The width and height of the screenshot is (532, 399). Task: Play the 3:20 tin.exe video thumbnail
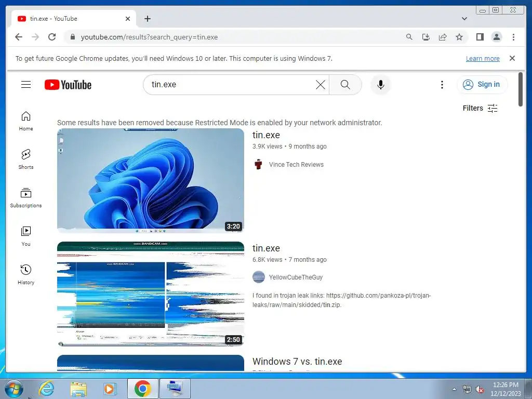(x=150, y=180)
